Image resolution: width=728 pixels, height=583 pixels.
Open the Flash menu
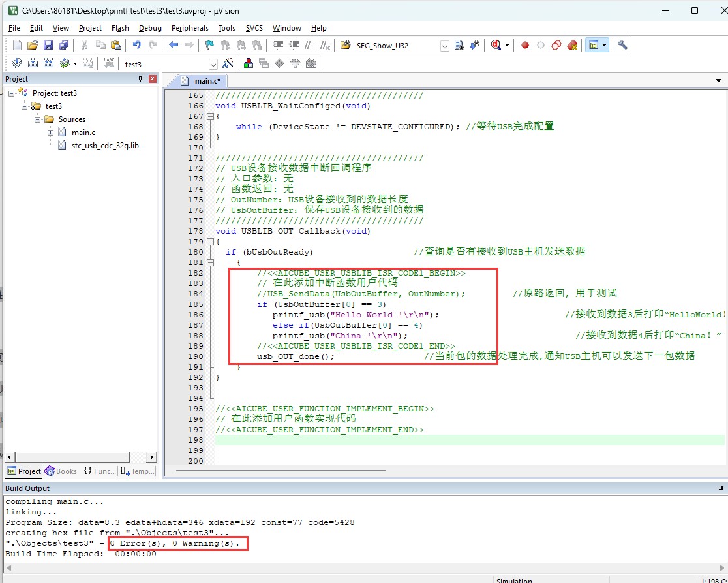[120, 28]
